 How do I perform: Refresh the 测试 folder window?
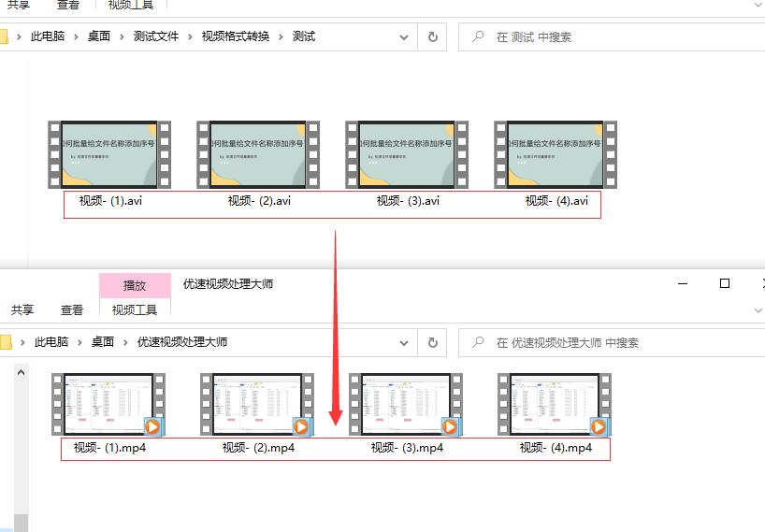pos(432,37)
